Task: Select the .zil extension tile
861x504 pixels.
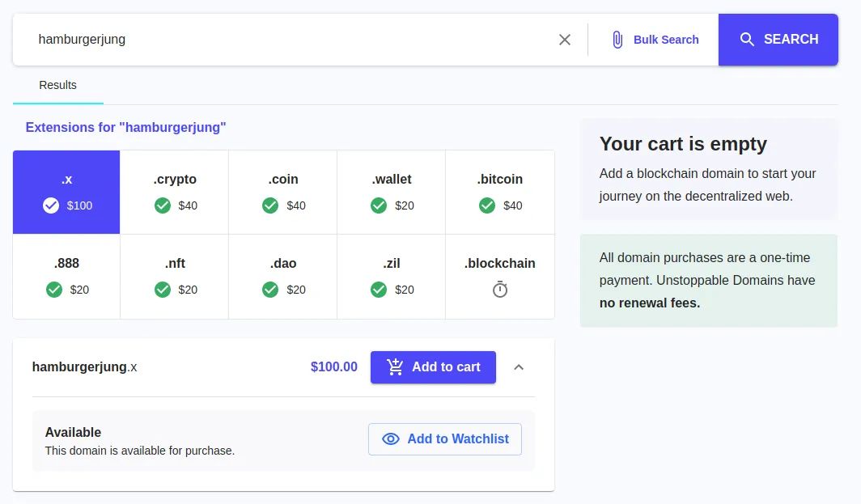Action: [392, 277]
